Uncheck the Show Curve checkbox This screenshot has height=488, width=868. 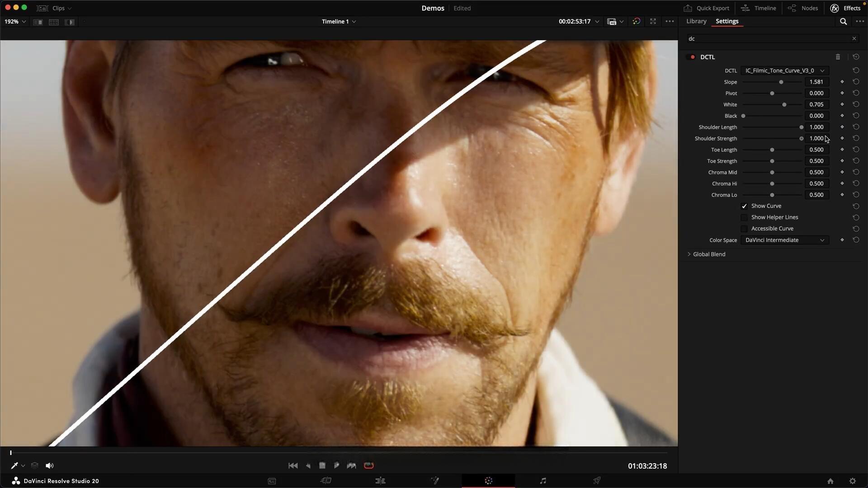pyautogui.click(x=744, y=206)
